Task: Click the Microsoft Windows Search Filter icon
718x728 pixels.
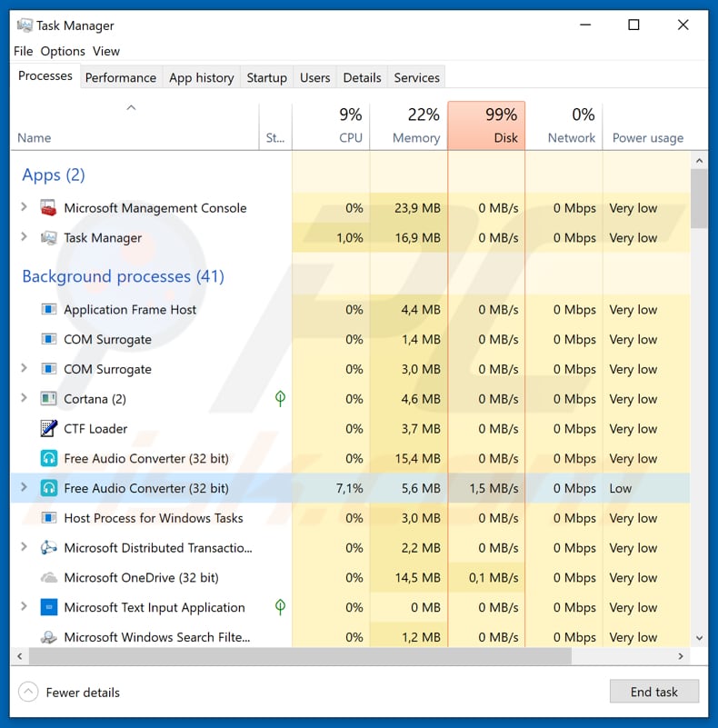Action: 48,637
